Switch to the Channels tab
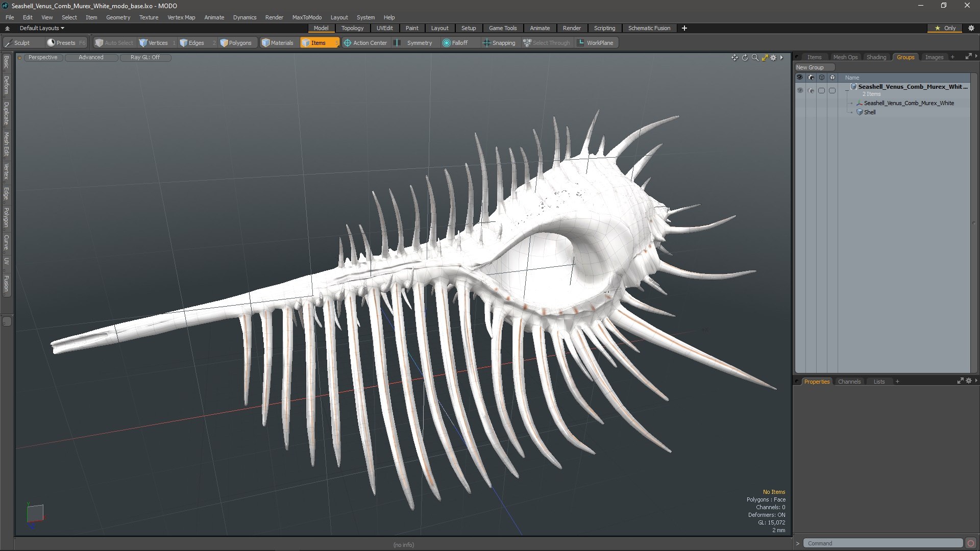 pyautogui.click(x=849, y=382)
